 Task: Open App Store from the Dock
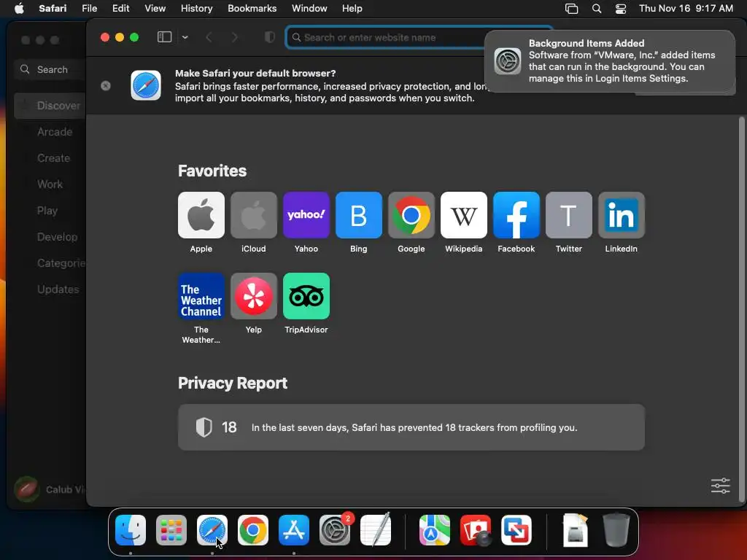294,529
